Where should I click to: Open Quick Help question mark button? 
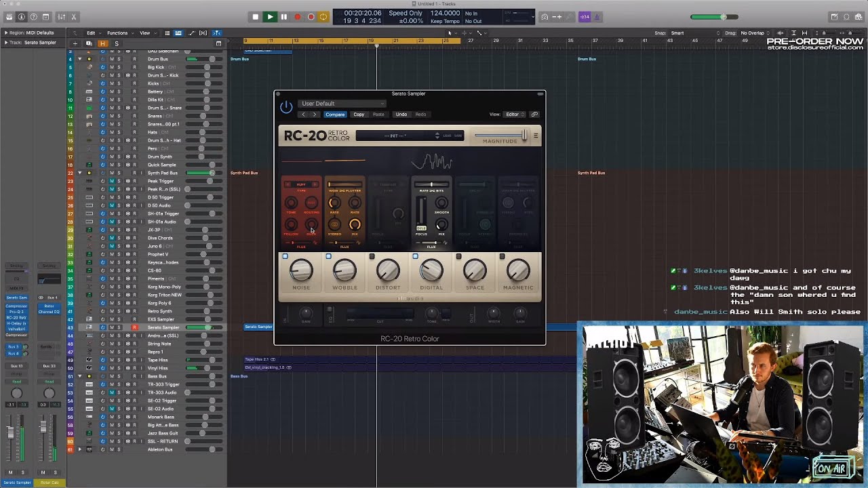33,17
